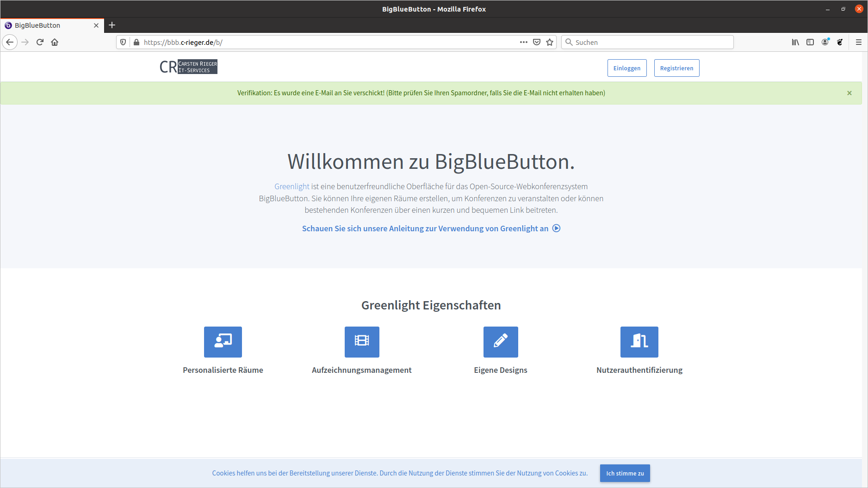This screenshot has height=488, width=868.
Task: Accept cookies with Ich stimme zu
Action: tap(625, 473)
